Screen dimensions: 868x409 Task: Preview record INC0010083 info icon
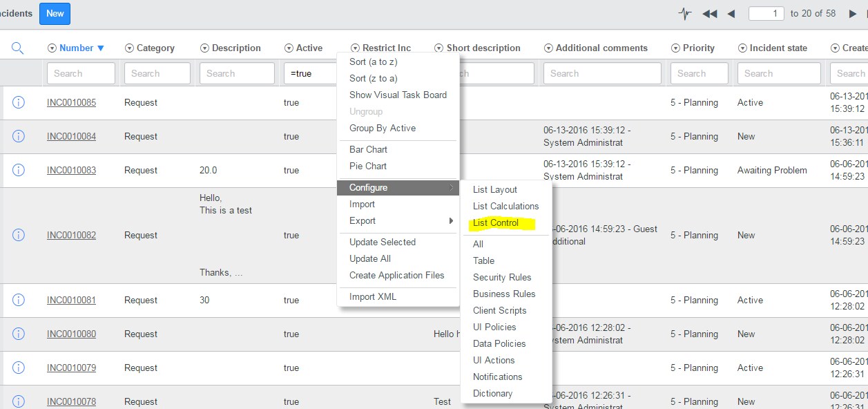[19, 170]
